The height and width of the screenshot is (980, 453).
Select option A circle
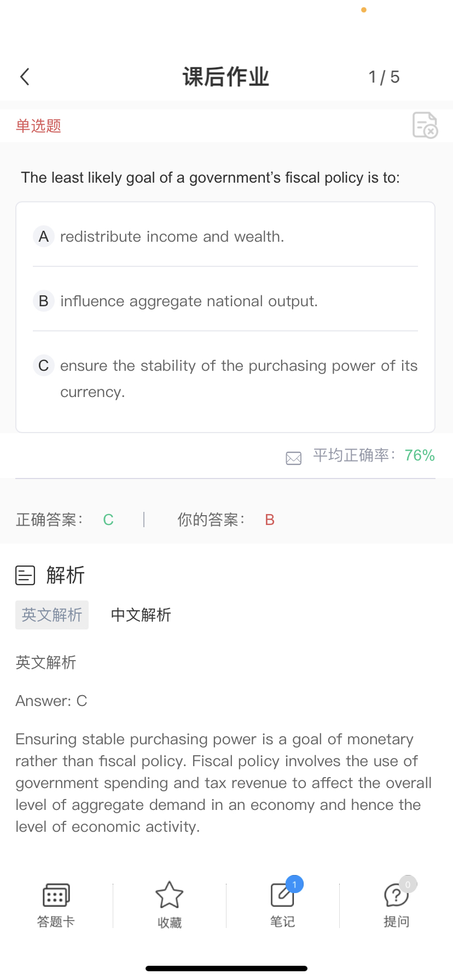(44, 237)
